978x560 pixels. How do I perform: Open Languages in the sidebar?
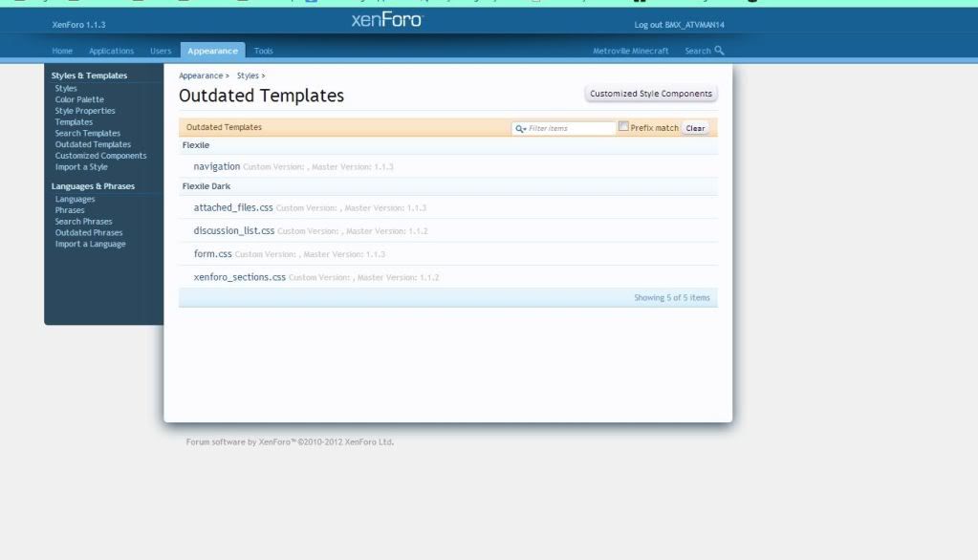(75, 200)
